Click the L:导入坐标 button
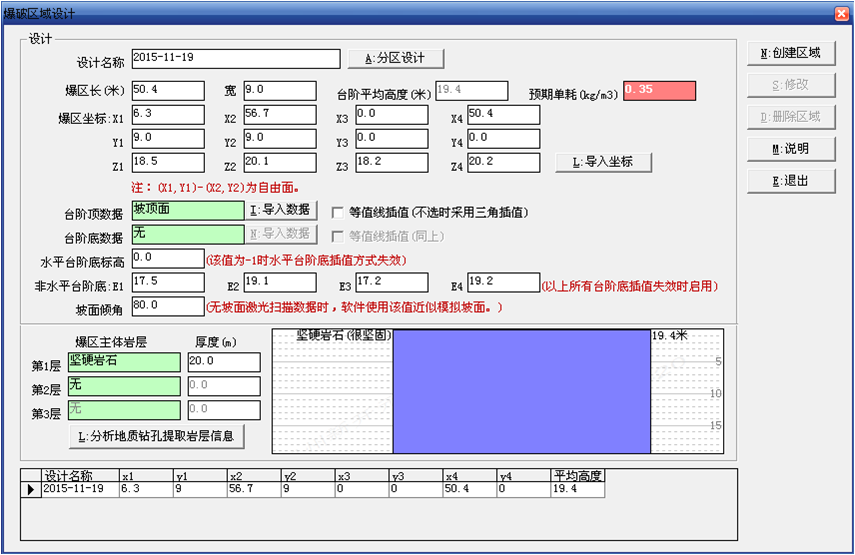This screenshot has width=855, height=555. 603,162
